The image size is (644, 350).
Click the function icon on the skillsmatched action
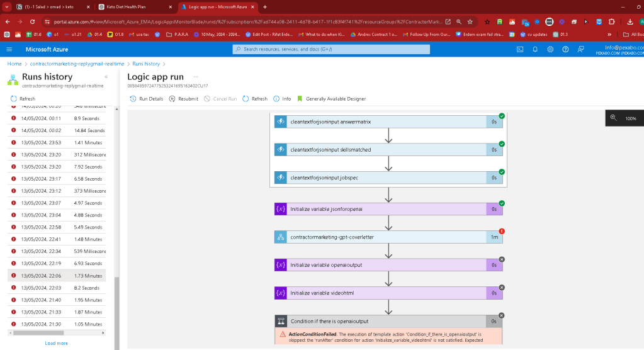click(x=281, y=150)
